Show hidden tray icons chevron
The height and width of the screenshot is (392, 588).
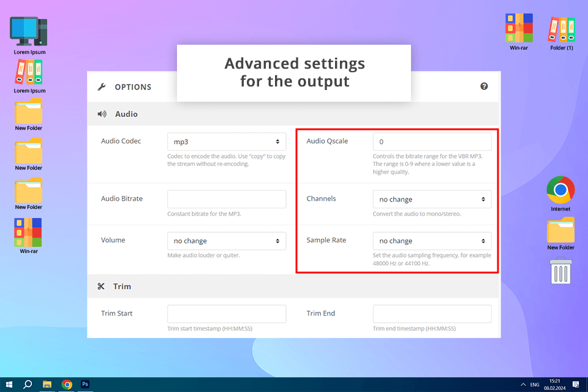coord(523,385)
